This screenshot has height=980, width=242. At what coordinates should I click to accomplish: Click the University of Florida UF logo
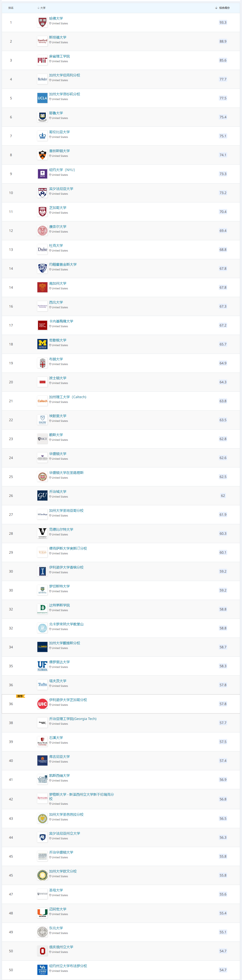[x=42, y=666]
